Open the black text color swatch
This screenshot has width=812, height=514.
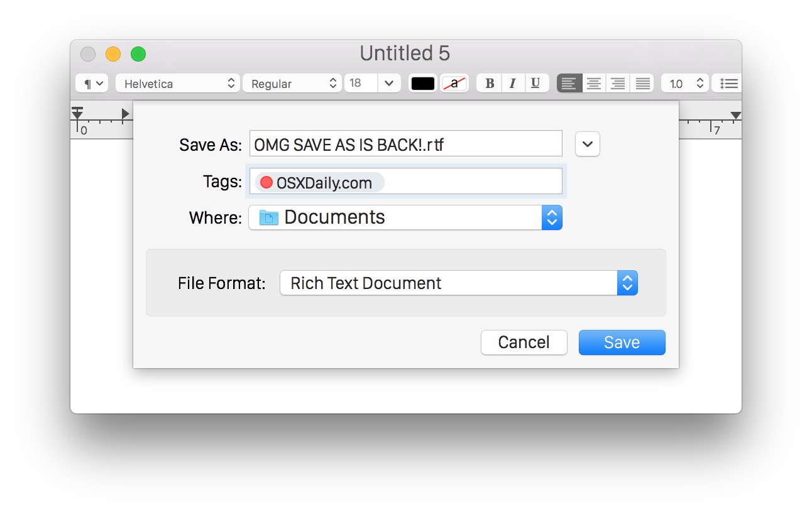423,84
